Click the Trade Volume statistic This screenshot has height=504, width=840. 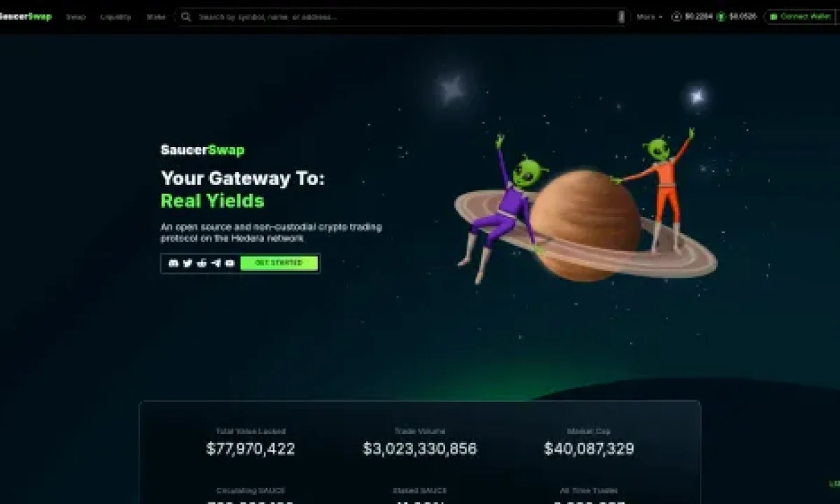pos(420,449)
